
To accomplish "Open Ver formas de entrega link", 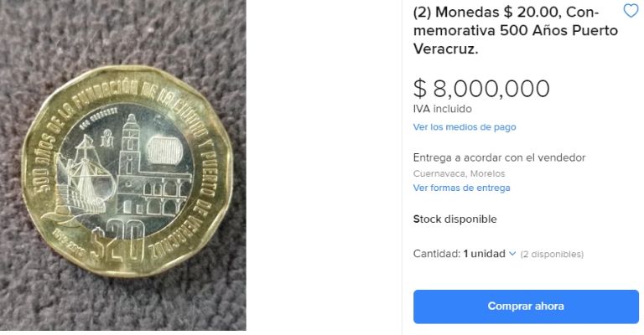I will pyautogui.click(x=462, y=188).
